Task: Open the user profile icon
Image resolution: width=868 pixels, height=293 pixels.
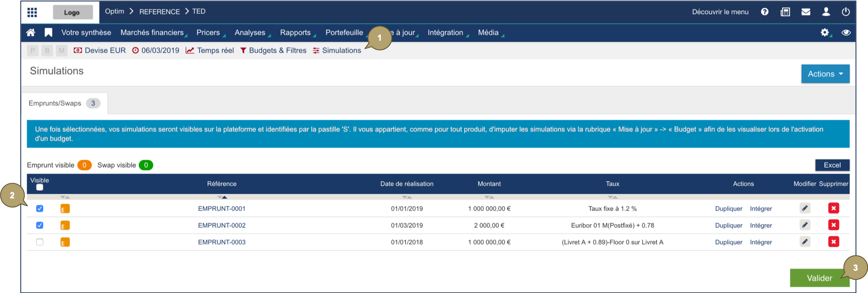Action: click(826, 12)
